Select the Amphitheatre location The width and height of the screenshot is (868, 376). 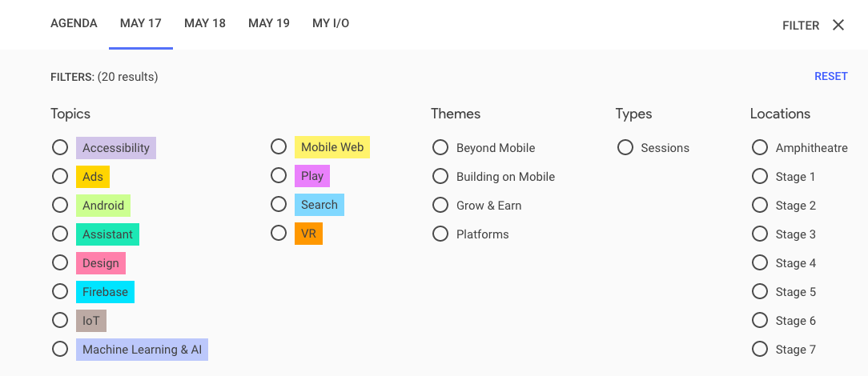(760, 148)
